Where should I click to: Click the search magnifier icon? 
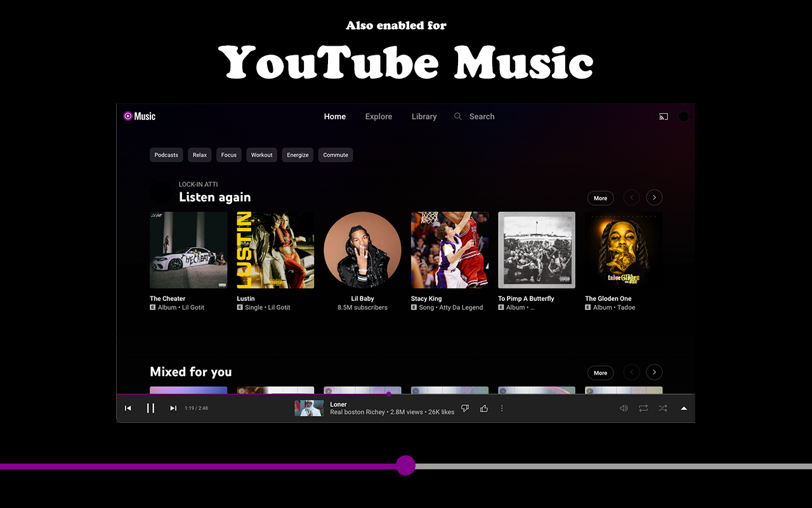(458, 116)
